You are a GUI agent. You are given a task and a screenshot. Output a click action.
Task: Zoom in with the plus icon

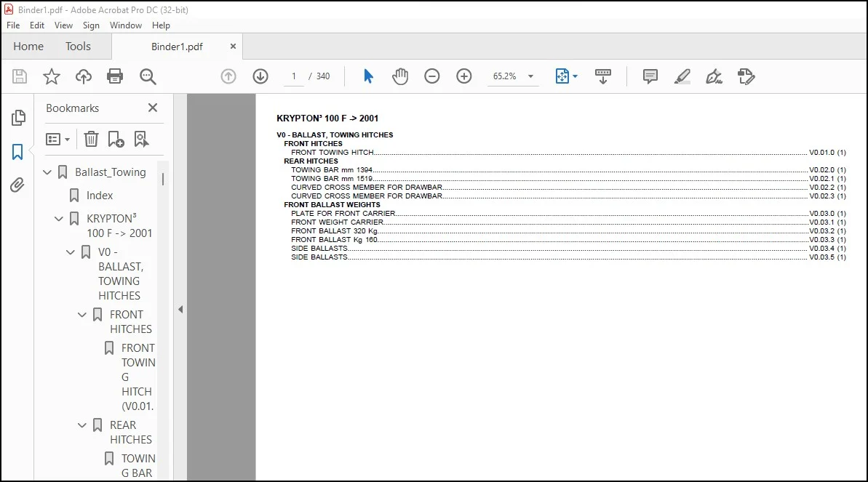pyautogui.click(x=464, y=76)
